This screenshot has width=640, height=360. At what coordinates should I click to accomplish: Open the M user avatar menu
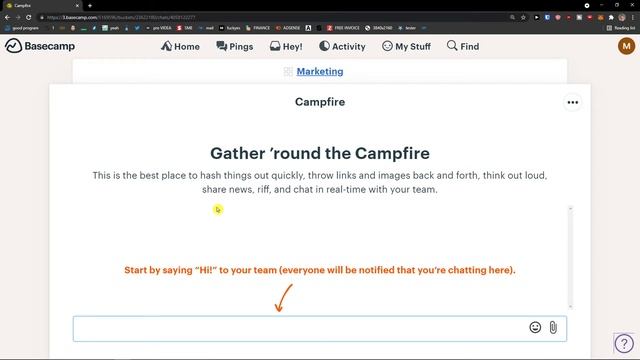626,46
